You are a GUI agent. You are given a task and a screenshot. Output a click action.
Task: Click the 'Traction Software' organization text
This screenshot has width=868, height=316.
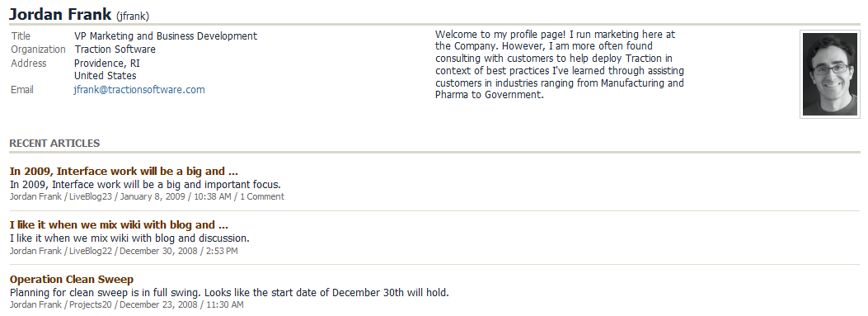tap(115, 50)
